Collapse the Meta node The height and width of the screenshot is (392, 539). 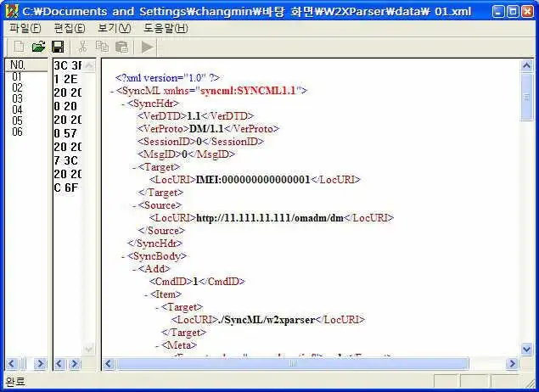click(157, 345)
